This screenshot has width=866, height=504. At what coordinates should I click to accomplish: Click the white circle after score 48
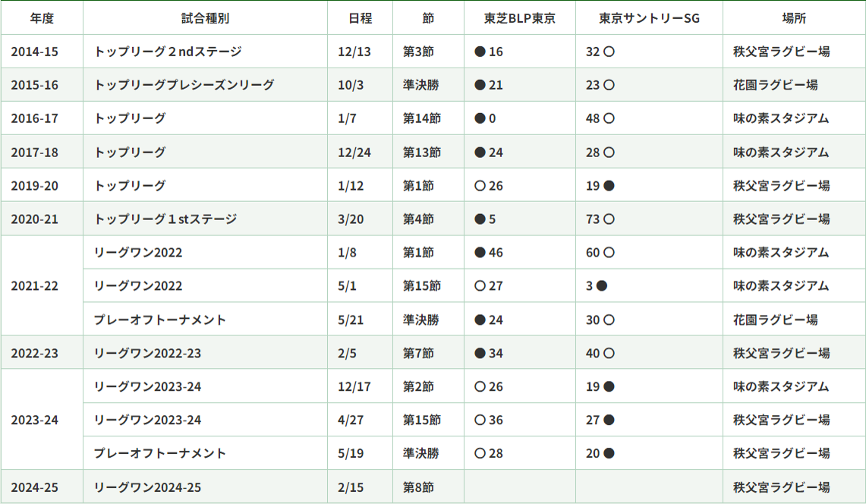(609, 118)
